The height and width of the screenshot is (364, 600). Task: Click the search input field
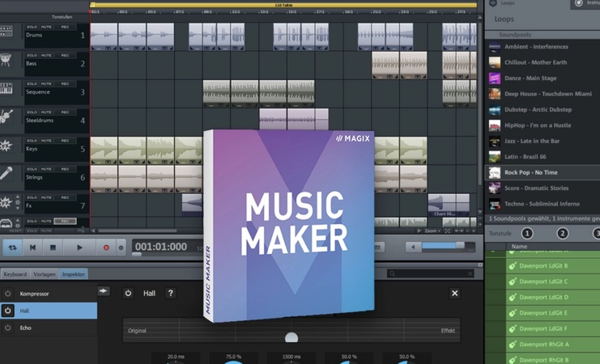431,273
